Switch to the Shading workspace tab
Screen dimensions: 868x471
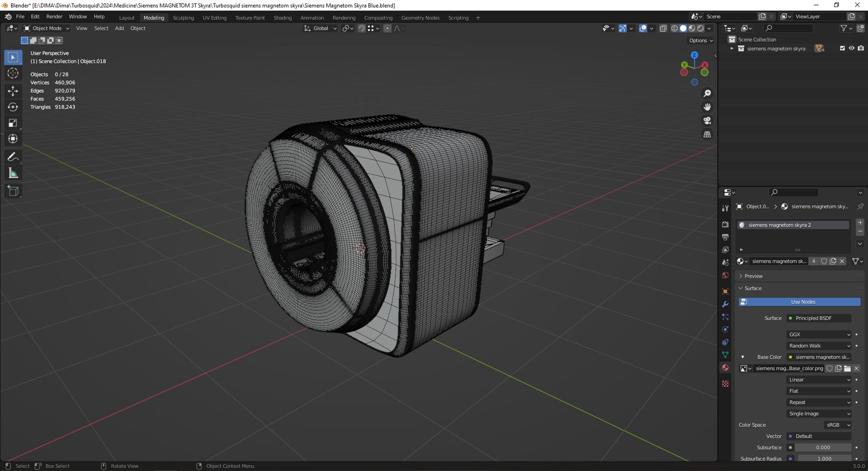click(283, 18)
